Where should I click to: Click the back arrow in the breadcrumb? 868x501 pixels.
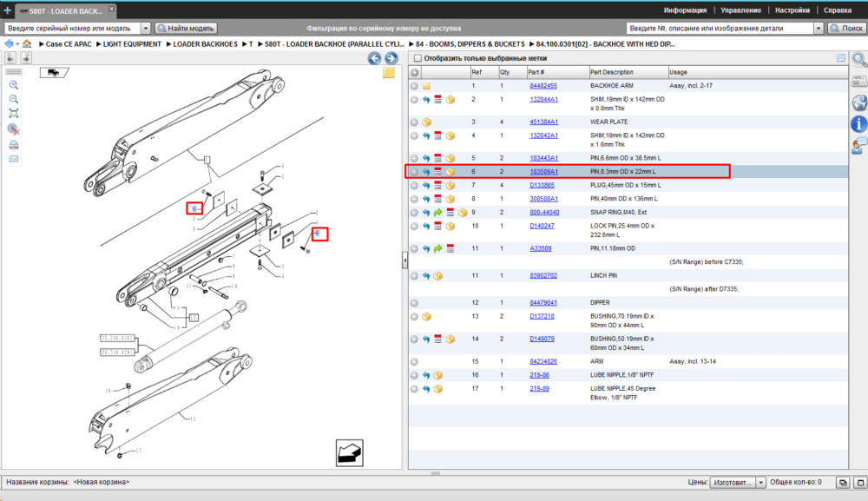[9, 43]
